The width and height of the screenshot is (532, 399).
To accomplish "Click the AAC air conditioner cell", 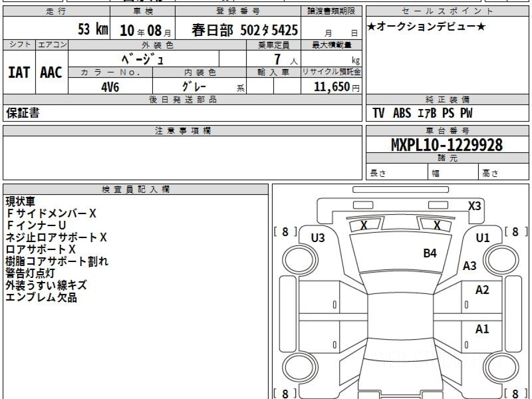I will pos(51,73).
